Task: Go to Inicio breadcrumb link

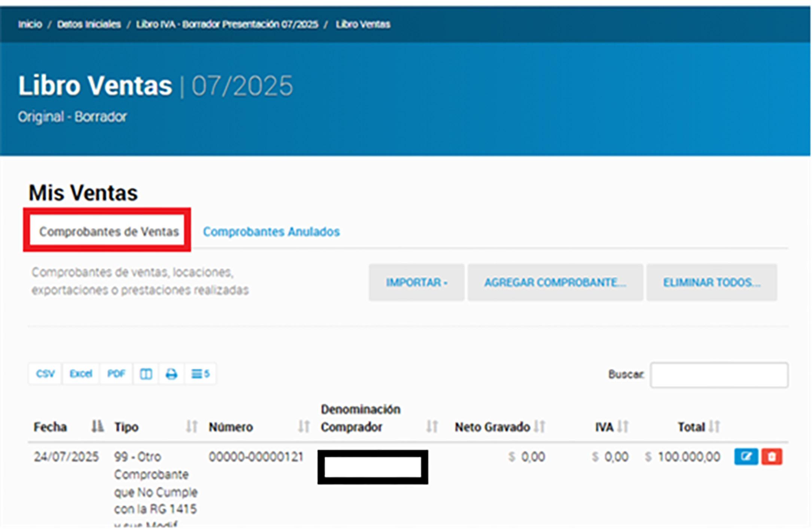Action: 30,24
